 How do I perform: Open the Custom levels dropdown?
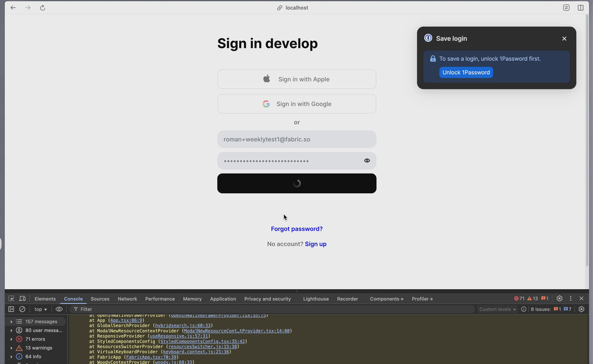pyautogui.click(x=498, y=310)
